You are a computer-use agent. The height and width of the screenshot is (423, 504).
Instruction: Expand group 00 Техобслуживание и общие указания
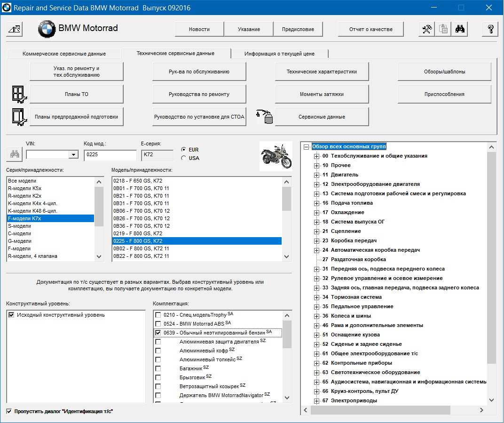click(316, 156)
